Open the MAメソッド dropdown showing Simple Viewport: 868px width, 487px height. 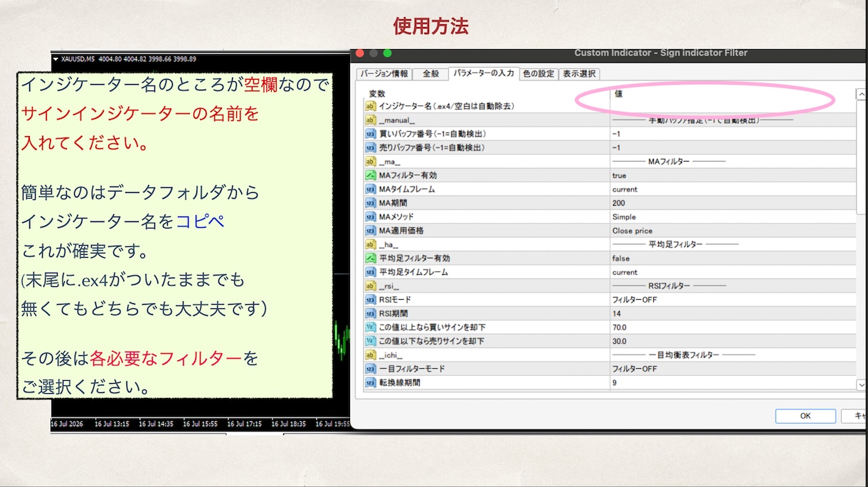(733, 216)
